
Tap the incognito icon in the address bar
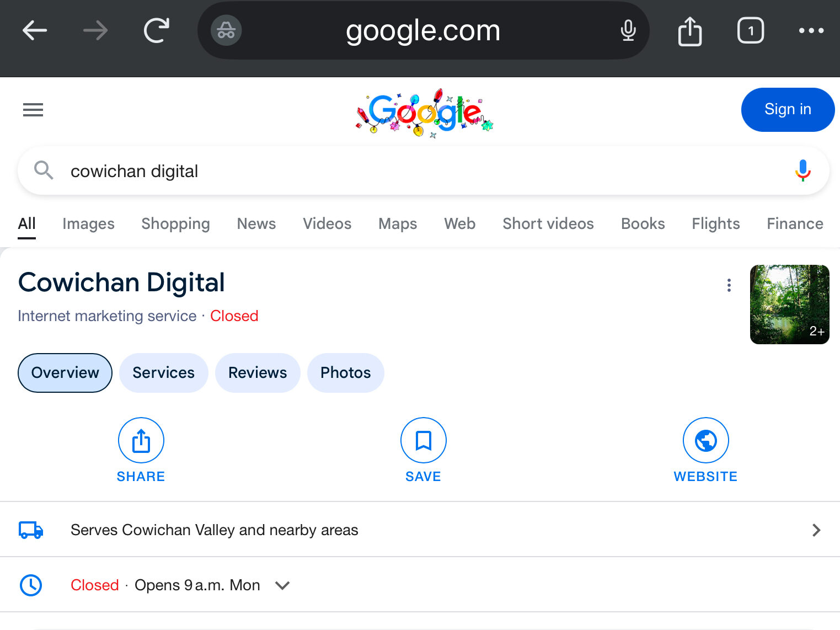coord(226,30)
